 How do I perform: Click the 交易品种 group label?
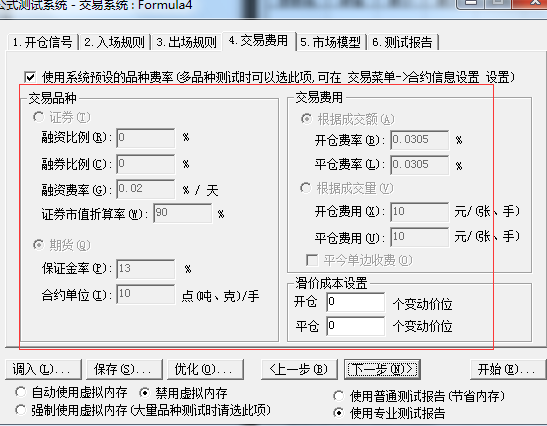tap(52, 98)
